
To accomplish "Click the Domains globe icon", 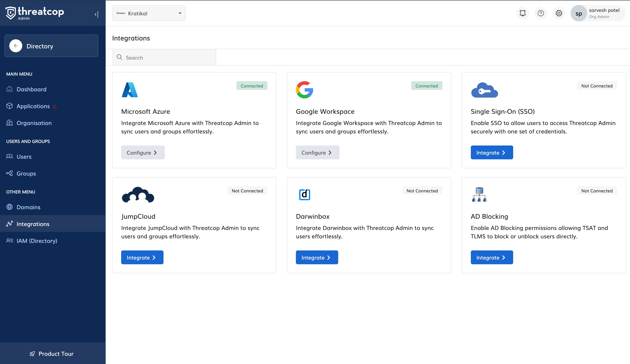I will coord(10,207).
